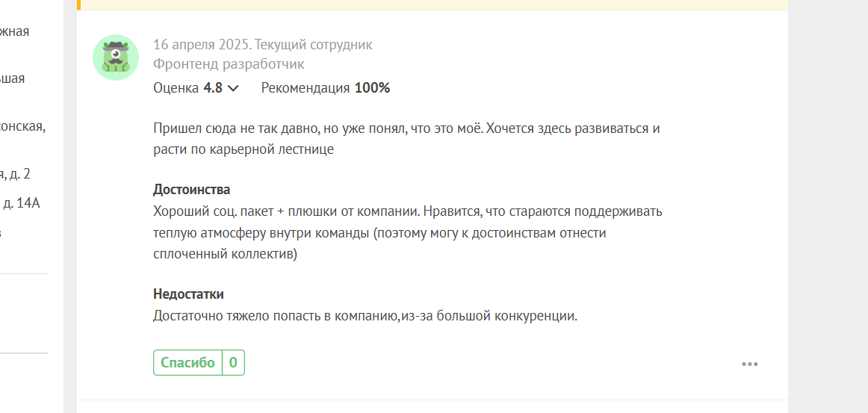Click the cons text about большой конкуренции

[365, 317]
